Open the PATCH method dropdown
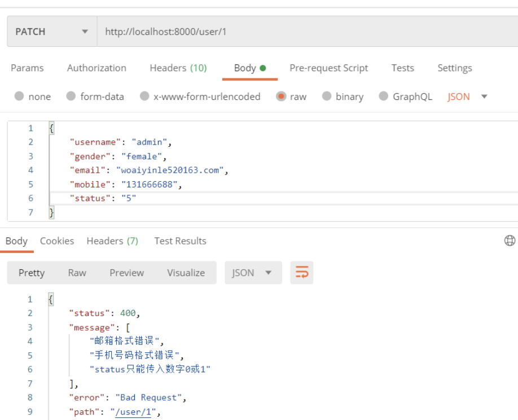 coord(52,32)
